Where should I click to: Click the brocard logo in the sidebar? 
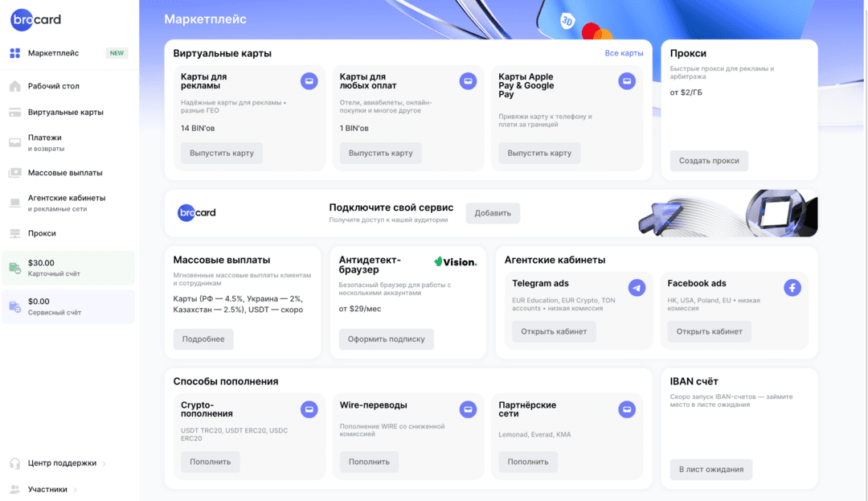(x=36, y=20)
